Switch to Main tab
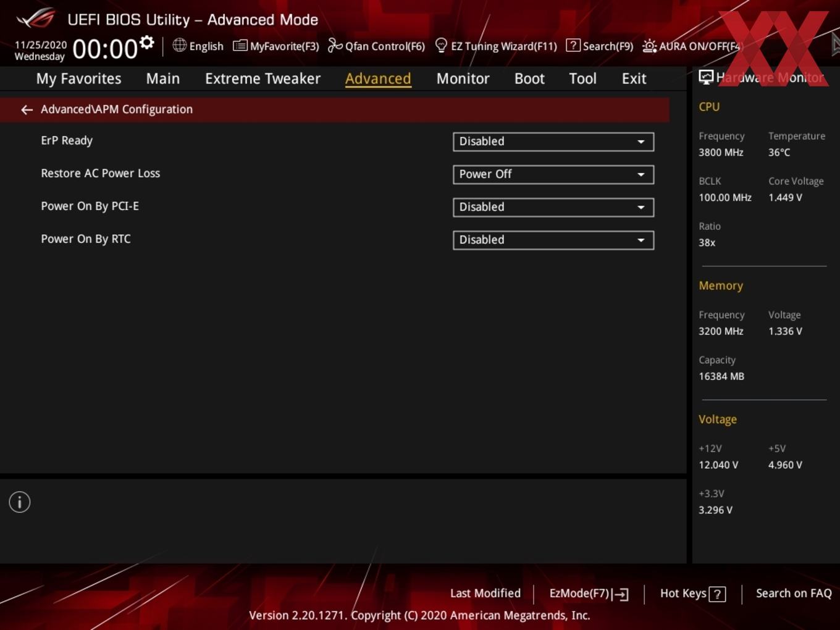 pyautogui.click(x=163, y=78)
